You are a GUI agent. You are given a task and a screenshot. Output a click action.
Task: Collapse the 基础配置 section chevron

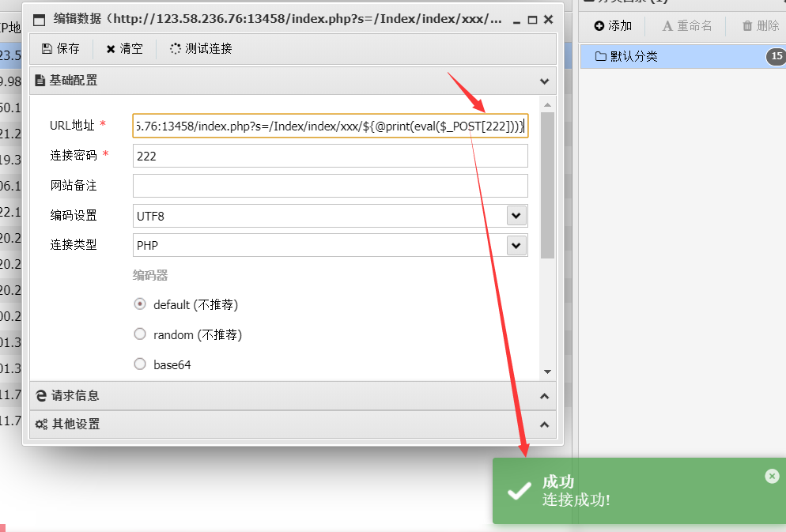[544, 81]
